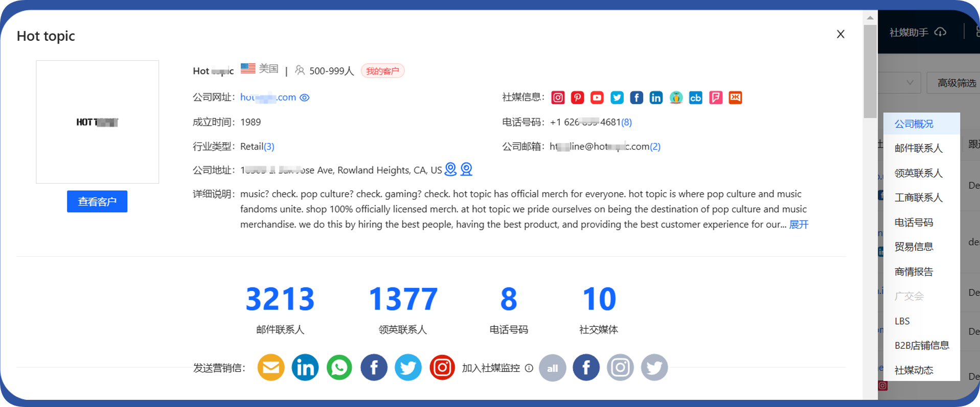Viewport: 980px width, 407px height.
Task: Select B2B店铺信息 in side navigation
Action: tap(921, 345)
